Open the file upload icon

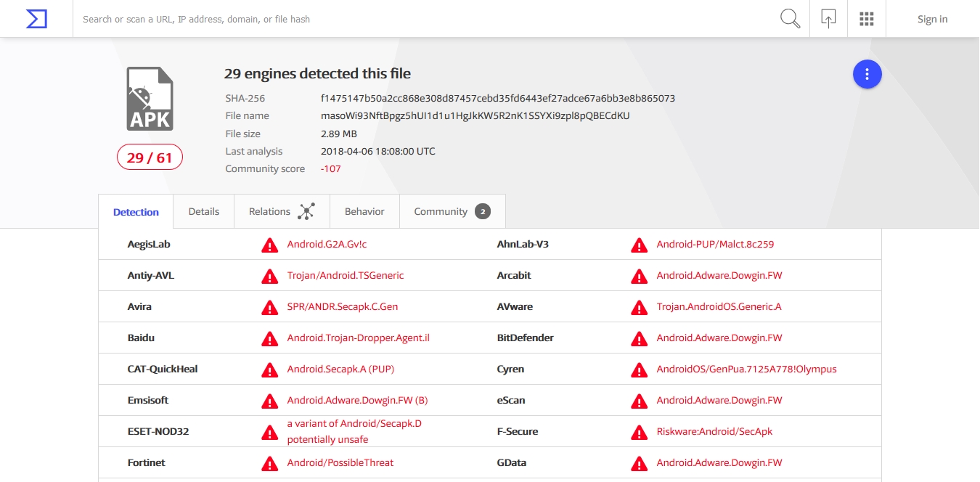(x=828, y=19)
